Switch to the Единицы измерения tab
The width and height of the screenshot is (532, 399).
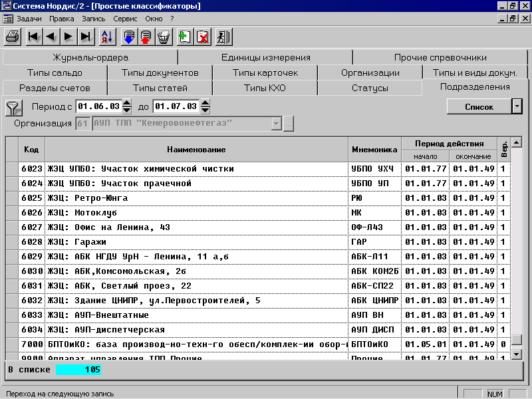(x=265, y=57)
